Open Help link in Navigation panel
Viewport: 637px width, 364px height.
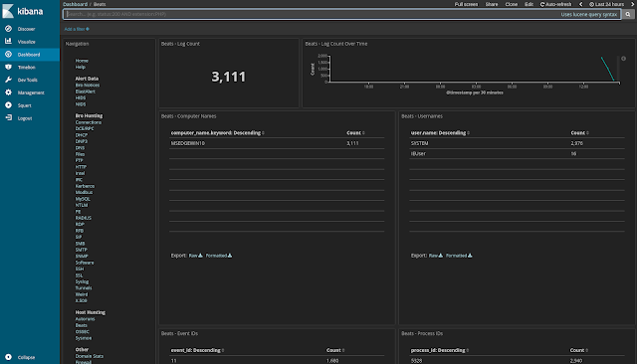[80, 67]
